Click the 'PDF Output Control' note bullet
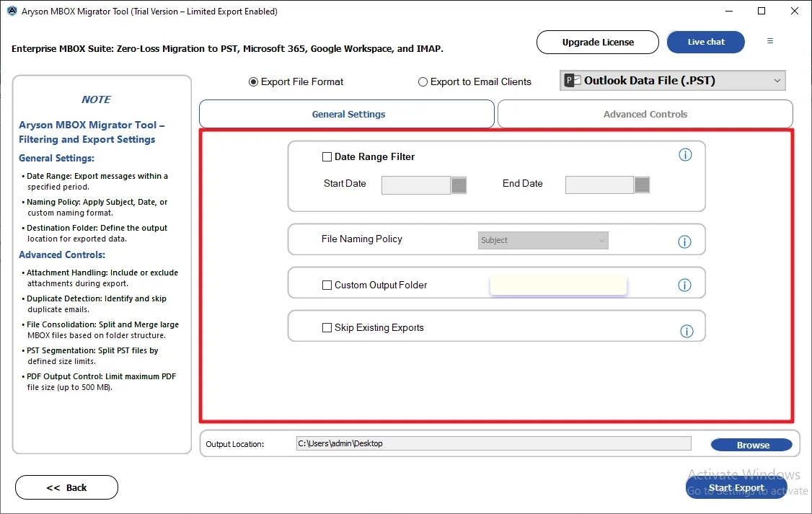Screen dimensions: 812x514 coord(99,381)
